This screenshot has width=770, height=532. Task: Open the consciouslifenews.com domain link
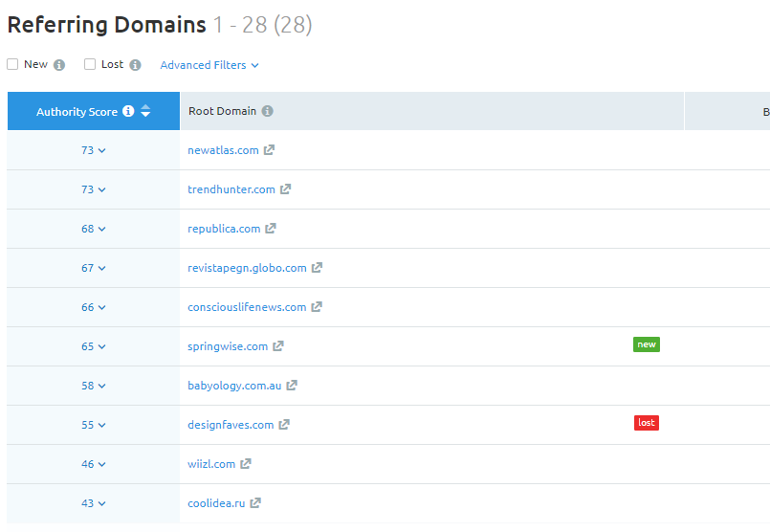point(247,307)
